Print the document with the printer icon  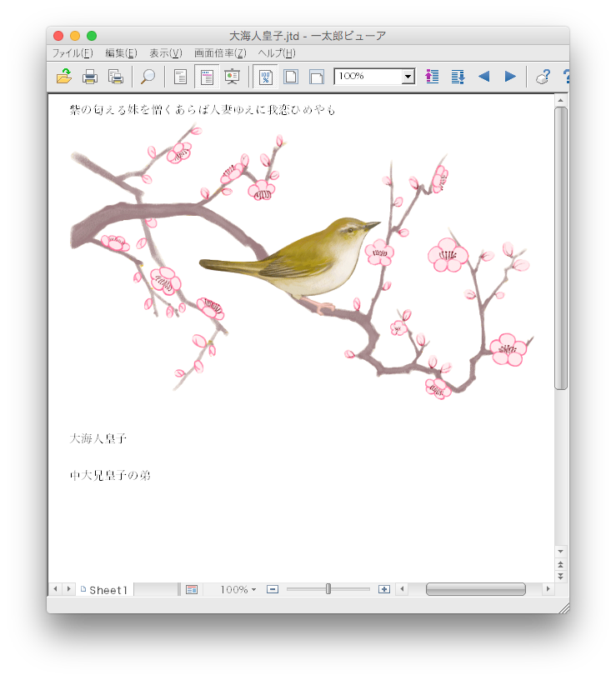click(x=90, y=77)
